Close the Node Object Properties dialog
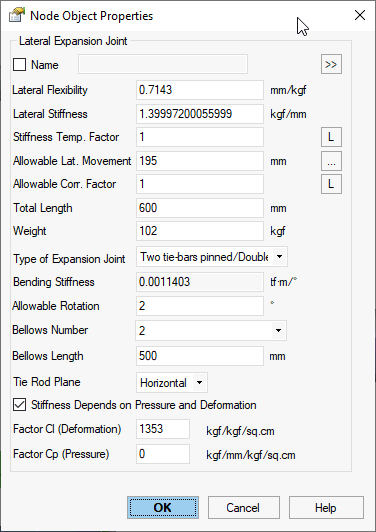376x532 pixels. [x=360, y=15]
